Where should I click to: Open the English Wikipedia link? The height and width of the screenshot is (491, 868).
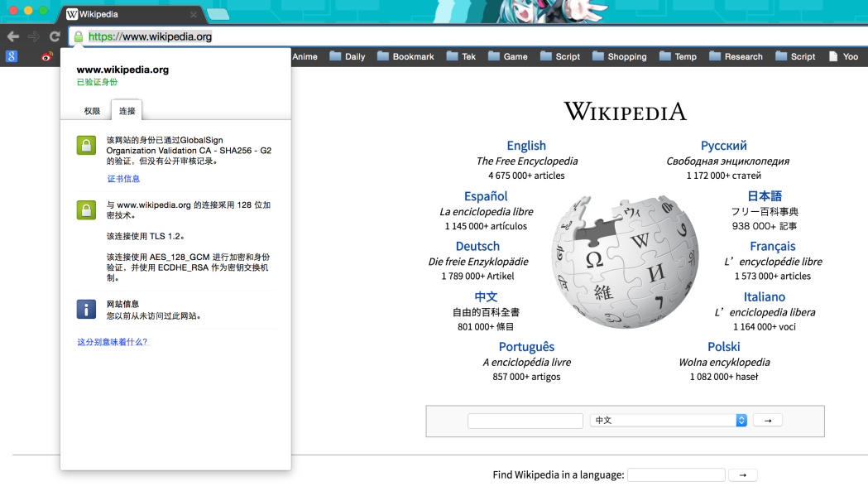[526, 146]
